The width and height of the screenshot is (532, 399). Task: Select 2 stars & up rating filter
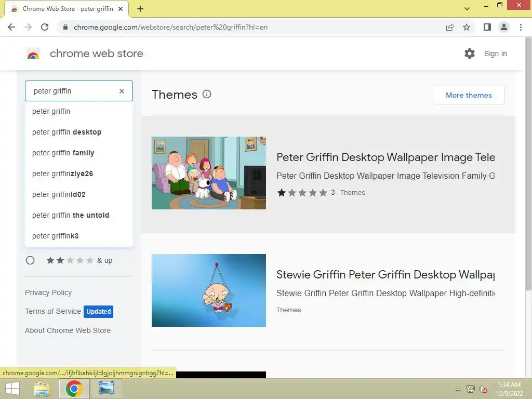30,260
